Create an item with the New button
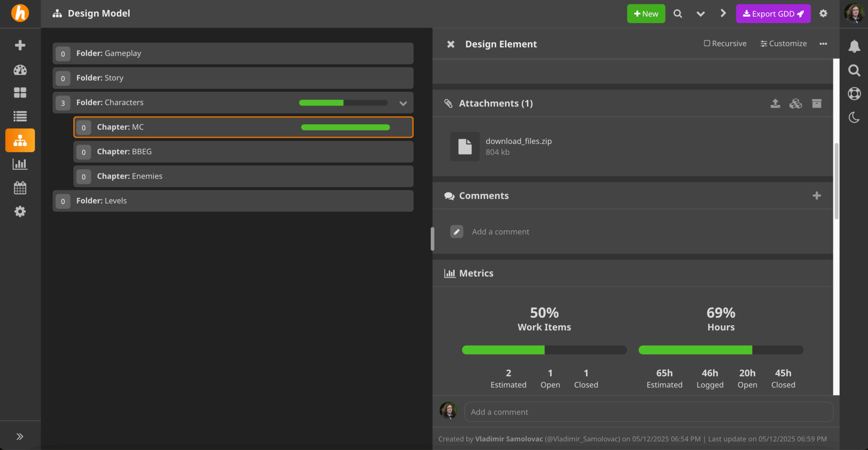This screenshot has width=868, height=450. point(645,13)
